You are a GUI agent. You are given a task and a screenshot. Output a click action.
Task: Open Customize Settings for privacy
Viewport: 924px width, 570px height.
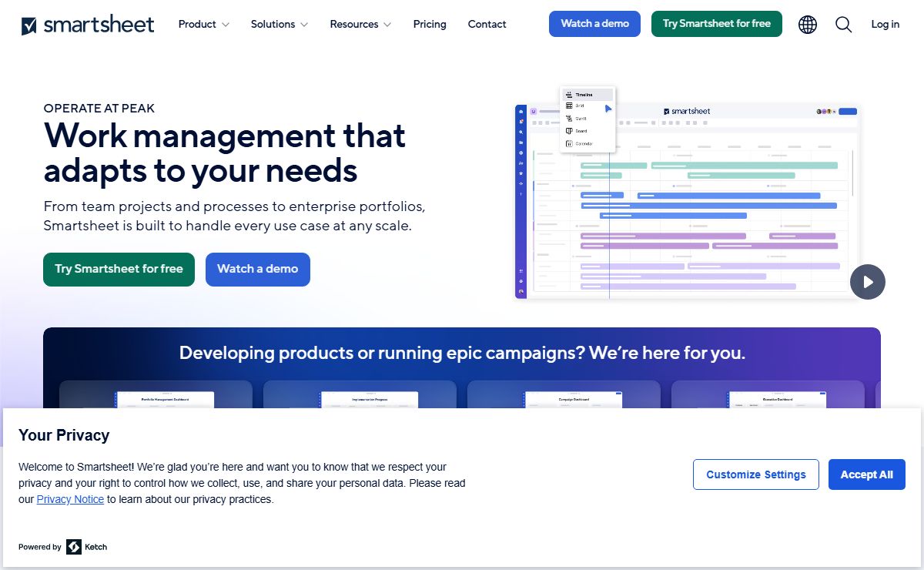click(756, 474)
